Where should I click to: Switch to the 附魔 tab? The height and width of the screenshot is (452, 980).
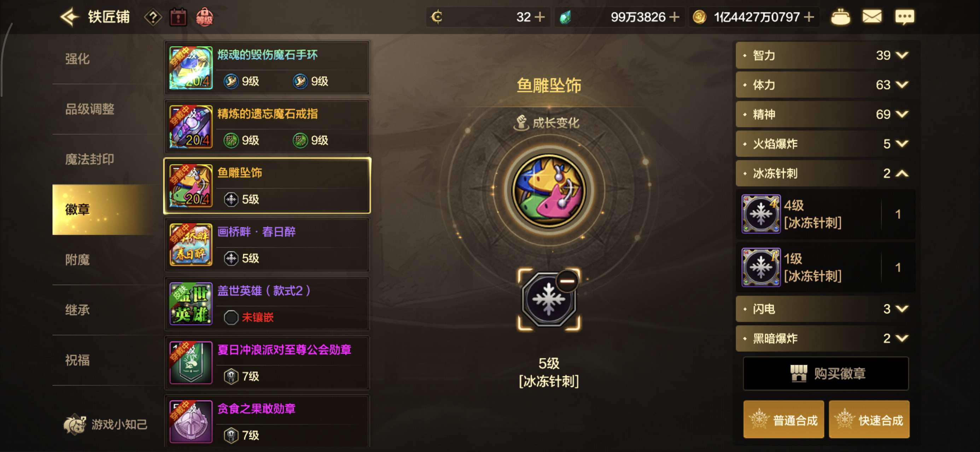click(78, 260)
